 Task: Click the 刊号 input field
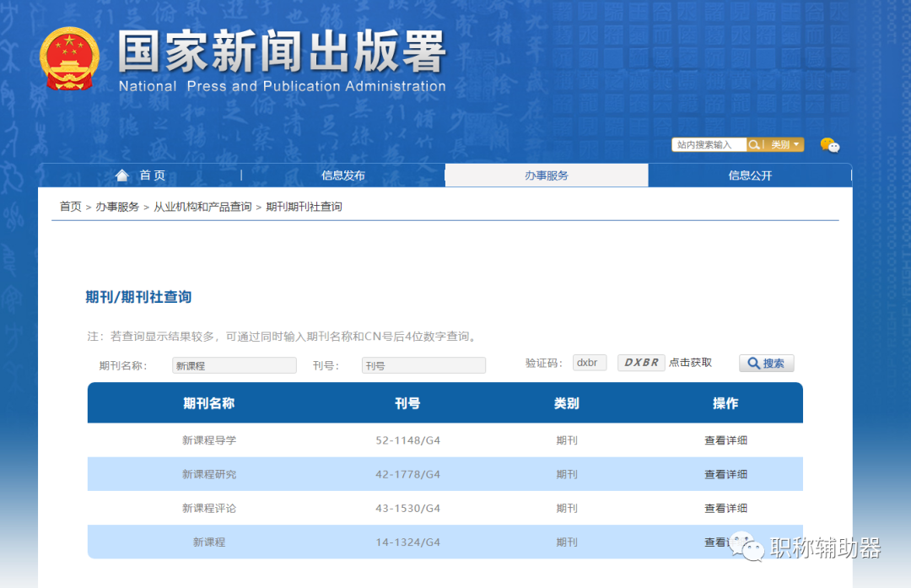(x=423, y=364)
